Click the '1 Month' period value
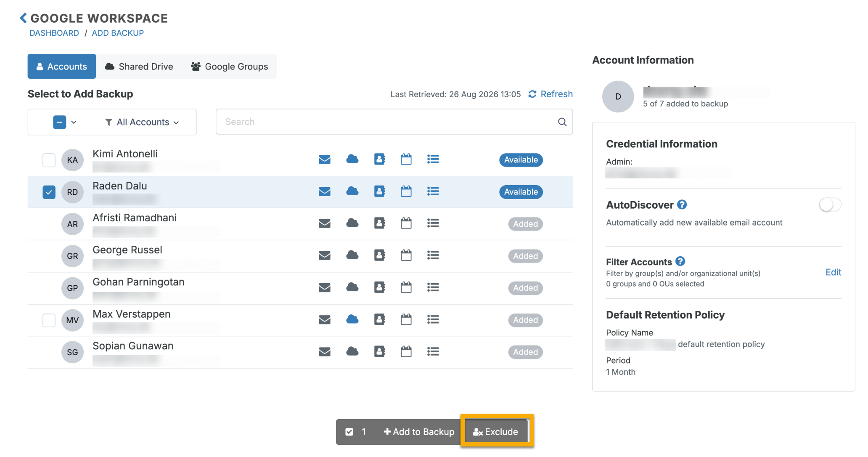 (621, 372)
